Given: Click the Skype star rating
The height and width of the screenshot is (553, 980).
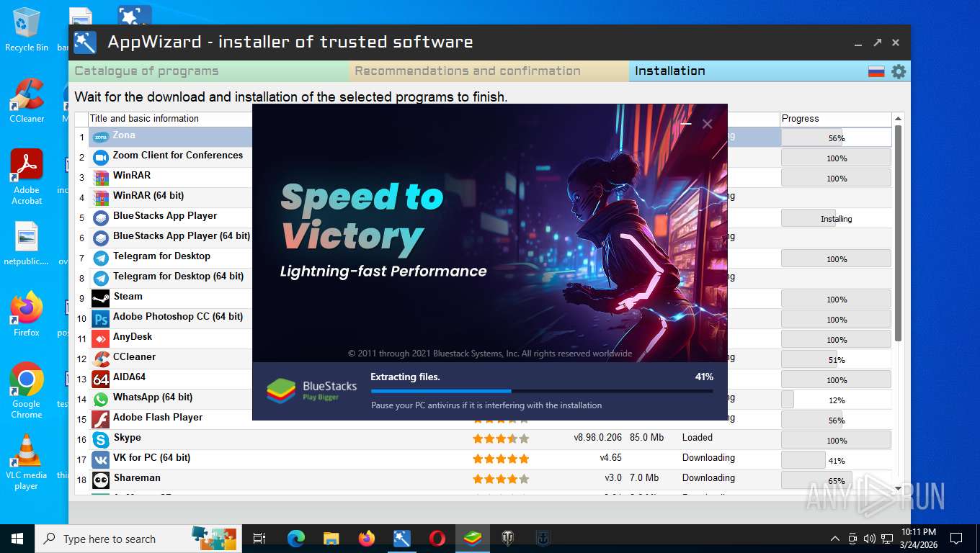Looking at the screenshot, I should coord(501,439).
